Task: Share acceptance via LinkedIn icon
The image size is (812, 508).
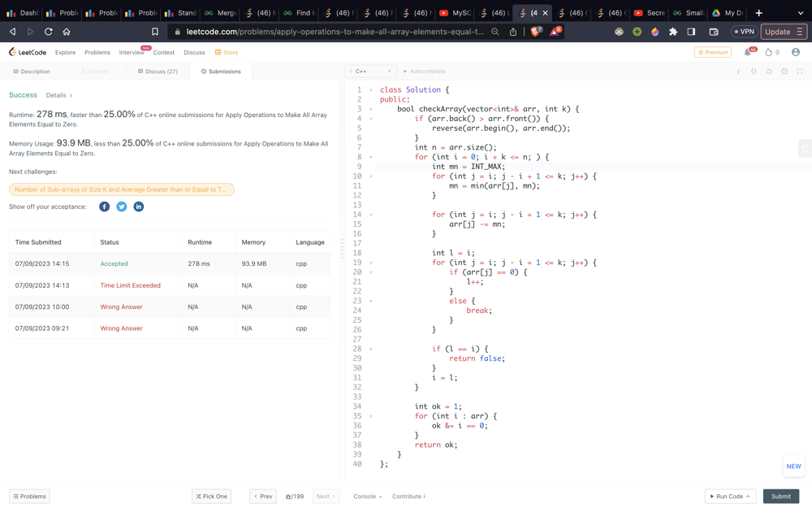Action: pos(138,206)
